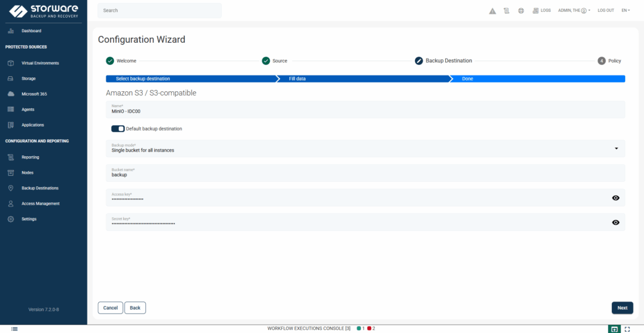Viewport: 644px width, 333px height.
Task: Click the scroll document icon in the header
Action: 507,11
